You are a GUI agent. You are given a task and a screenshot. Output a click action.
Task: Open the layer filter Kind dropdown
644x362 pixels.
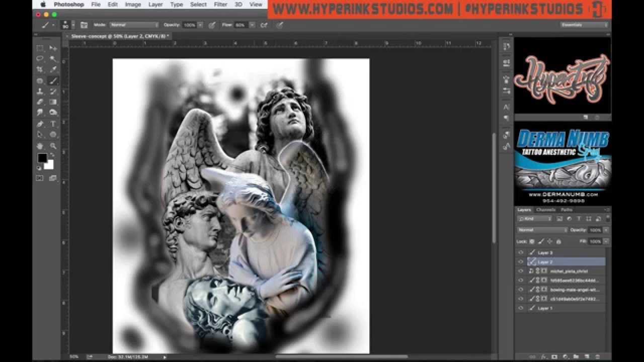click(x=535, y=219)
